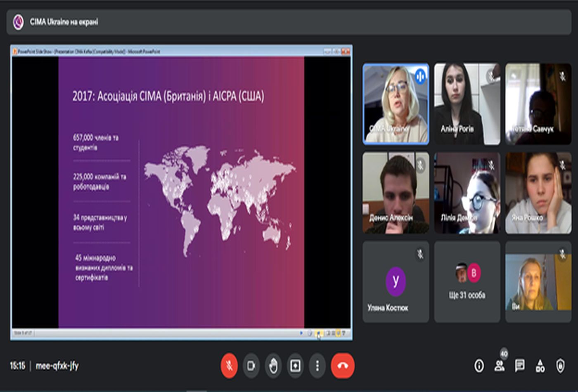Click the Present now screen share icon
This screenshot has height=392, width=578.
point(295,366)
